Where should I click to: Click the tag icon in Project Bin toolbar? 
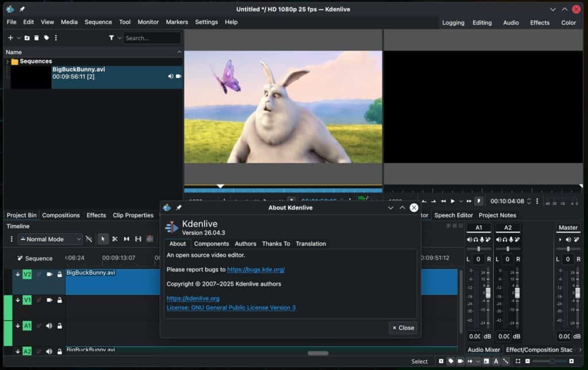[x=46, y=38]
